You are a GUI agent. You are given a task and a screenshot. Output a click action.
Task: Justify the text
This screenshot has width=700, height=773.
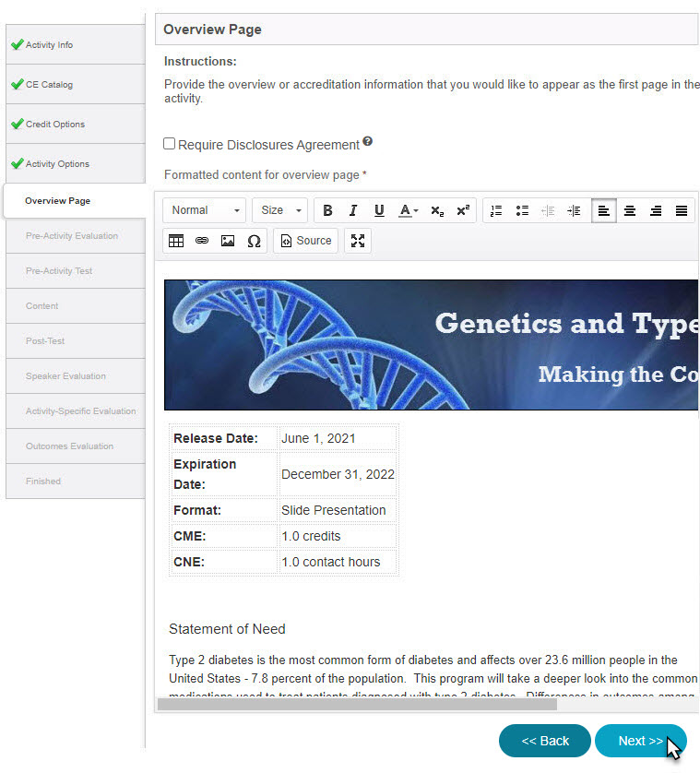[682, 211]
